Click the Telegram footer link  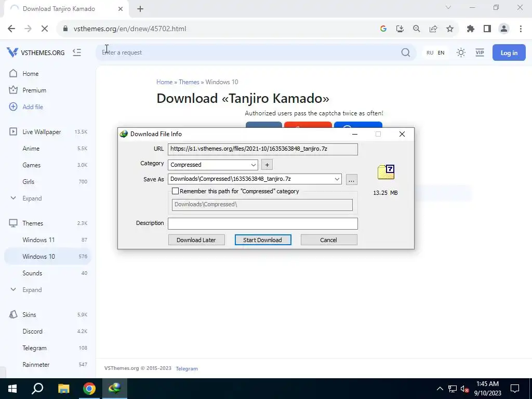pyautogui.click(x=187, y=368)
